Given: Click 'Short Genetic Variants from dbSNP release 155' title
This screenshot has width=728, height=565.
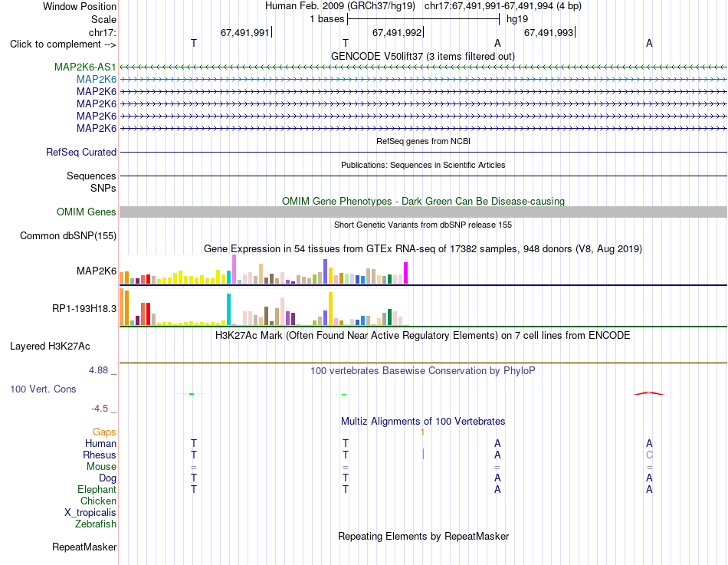Looking at the screenshot, I should [423, 225].
